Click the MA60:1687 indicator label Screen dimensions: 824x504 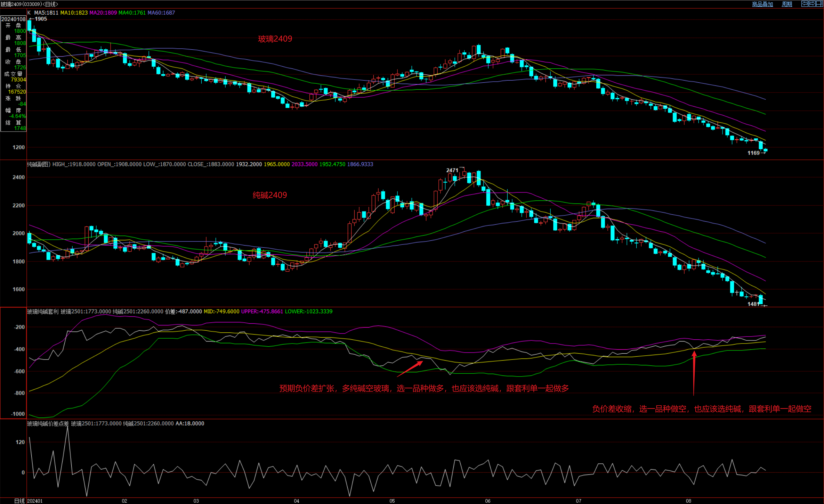161,13
